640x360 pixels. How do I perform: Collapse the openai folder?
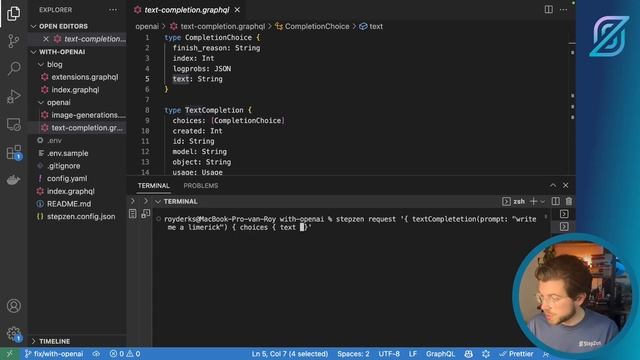(x=41, y=102)
